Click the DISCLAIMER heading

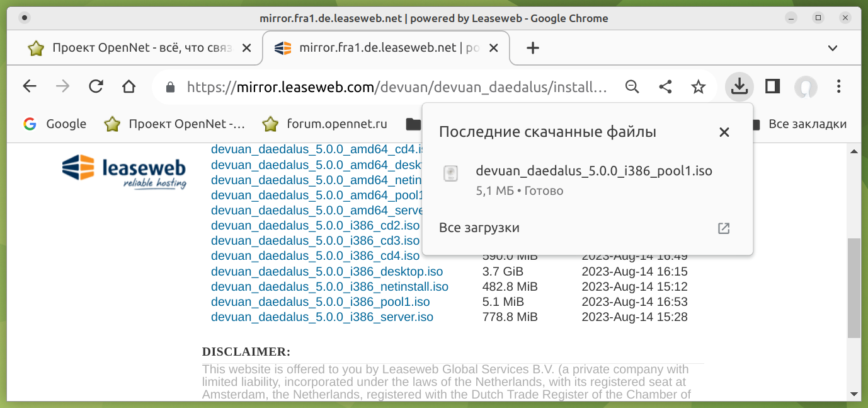point(246,352)
